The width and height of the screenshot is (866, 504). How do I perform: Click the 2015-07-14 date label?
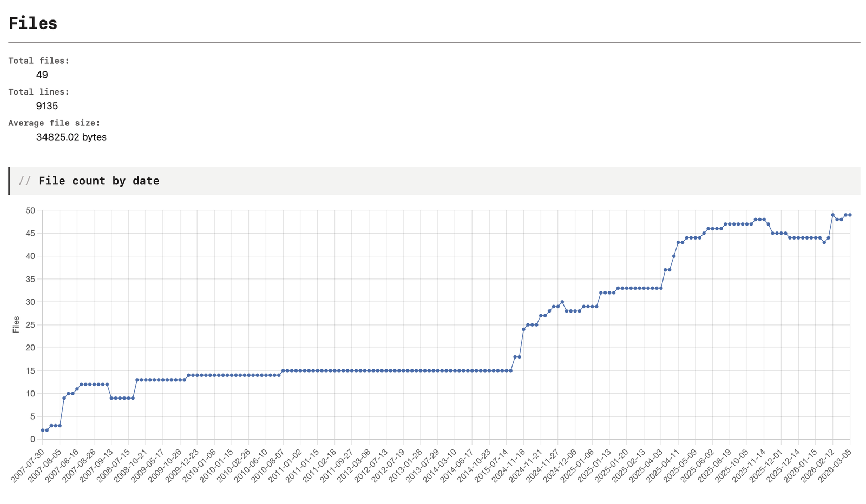[x=491, y=466]
